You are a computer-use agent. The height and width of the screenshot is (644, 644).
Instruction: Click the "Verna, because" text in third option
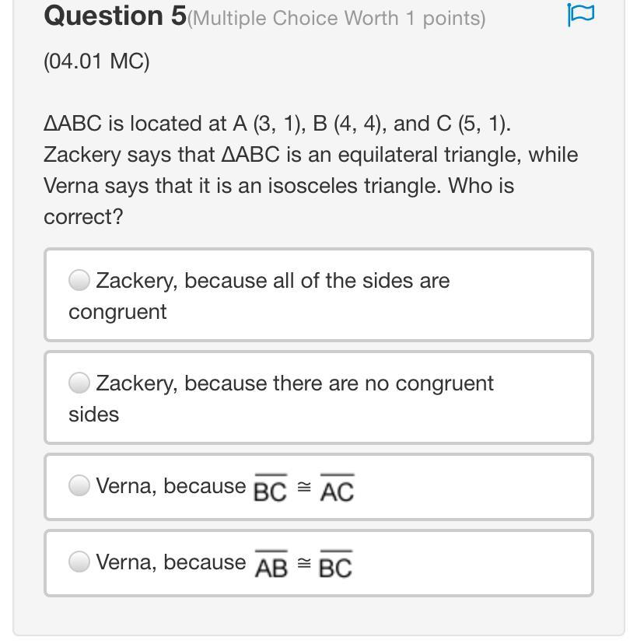click(170, 487)
